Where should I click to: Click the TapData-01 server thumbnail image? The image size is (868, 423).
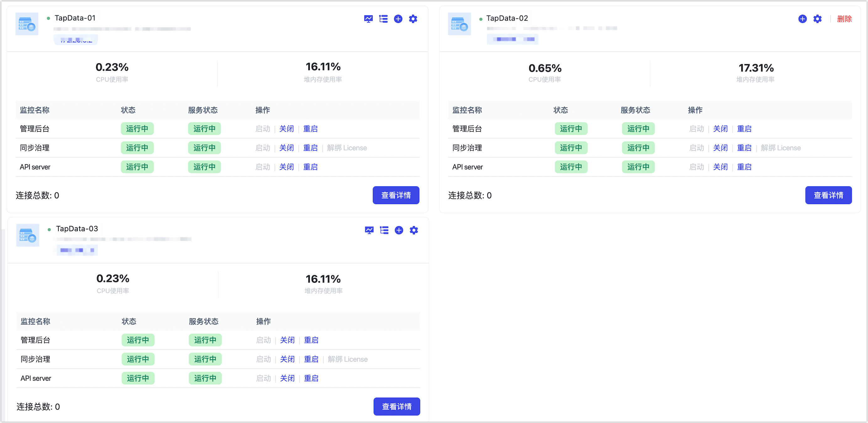point(27,24)
